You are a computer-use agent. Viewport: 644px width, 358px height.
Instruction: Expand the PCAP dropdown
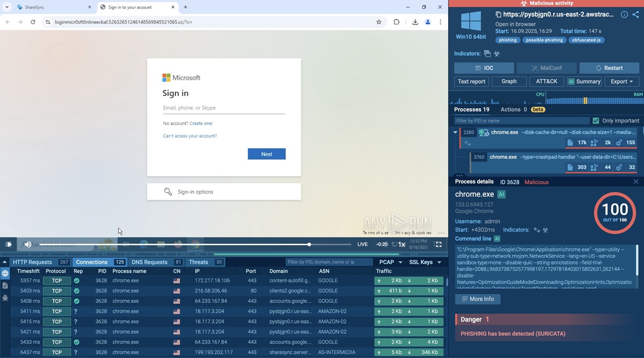pyautogui.click(x=390, y=262)
